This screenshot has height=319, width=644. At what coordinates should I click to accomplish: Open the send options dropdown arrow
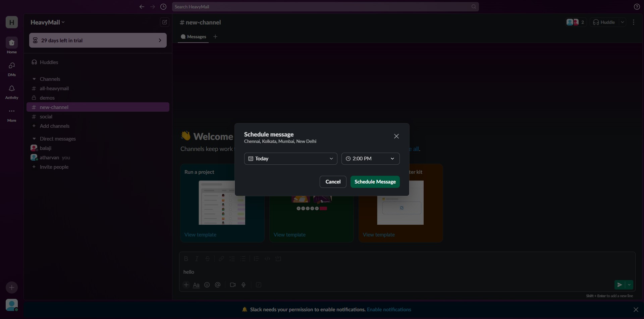coord(629,285)
